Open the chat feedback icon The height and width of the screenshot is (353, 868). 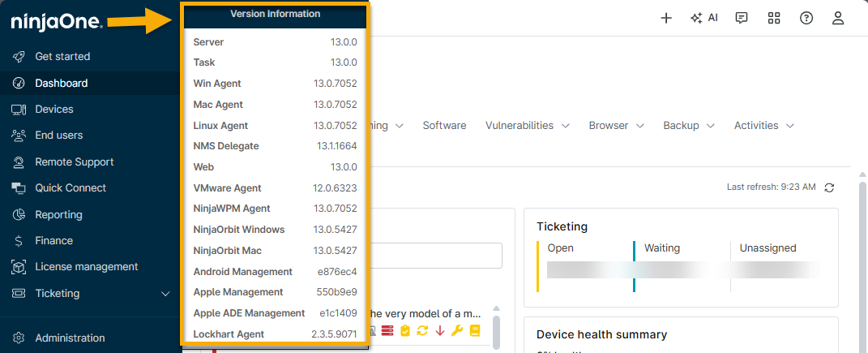(742, 18)
